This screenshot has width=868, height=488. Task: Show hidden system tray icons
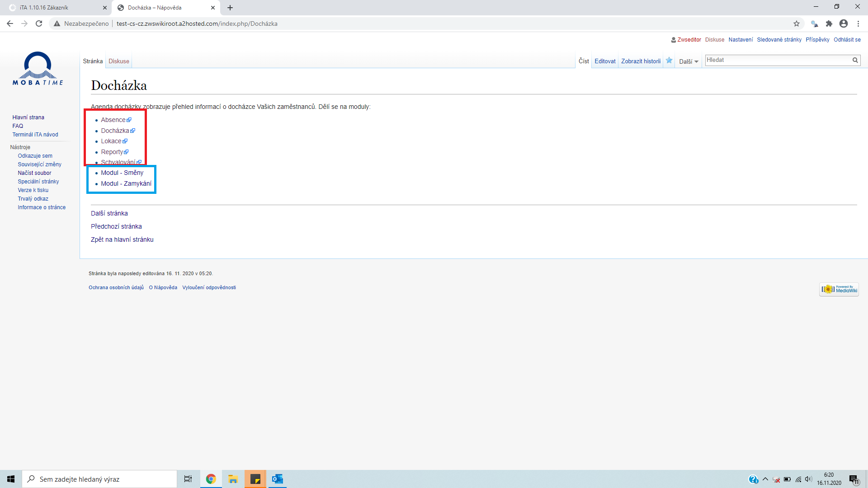click(765, 479)
